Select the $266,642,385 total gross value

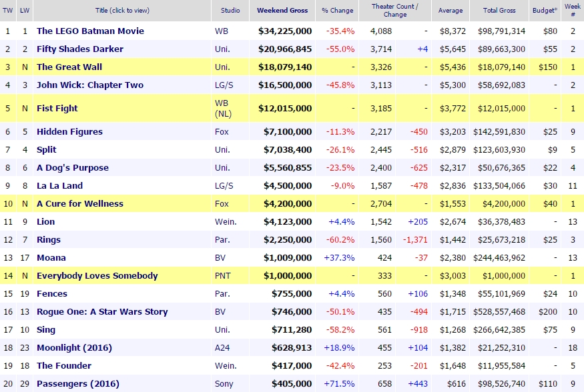point(499,330)
